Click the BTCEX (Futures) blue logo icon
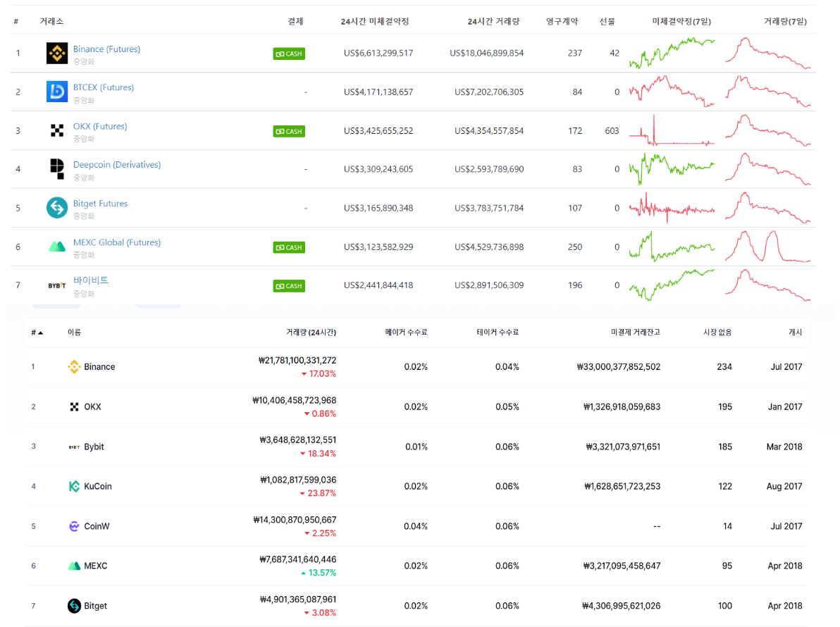This screenshot has width=840, height=627. pos(57,92)
